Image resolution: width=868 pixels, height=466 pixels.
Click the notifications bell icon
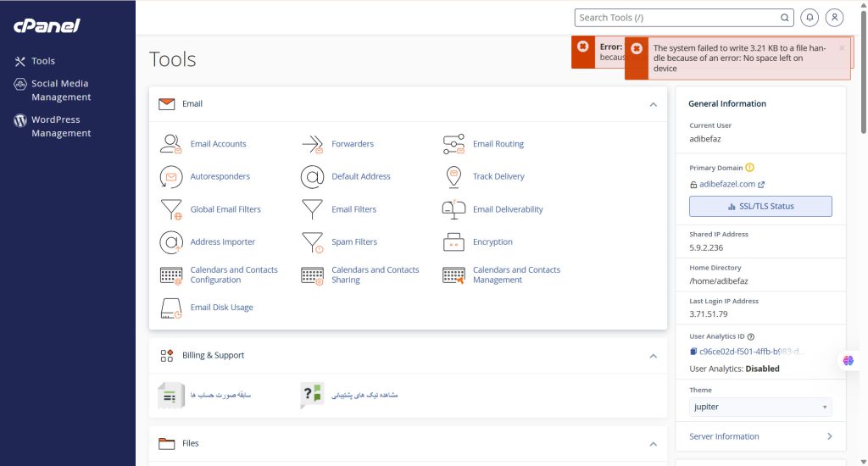tap(810, 18)
